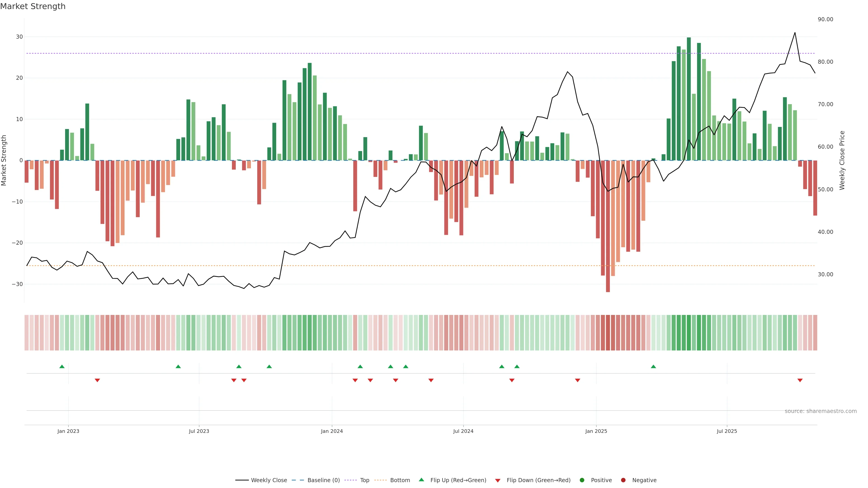This screenshot has height=488, width=868.
Task: Click the Market Strength chart title
Action: [x=33, y=6]
